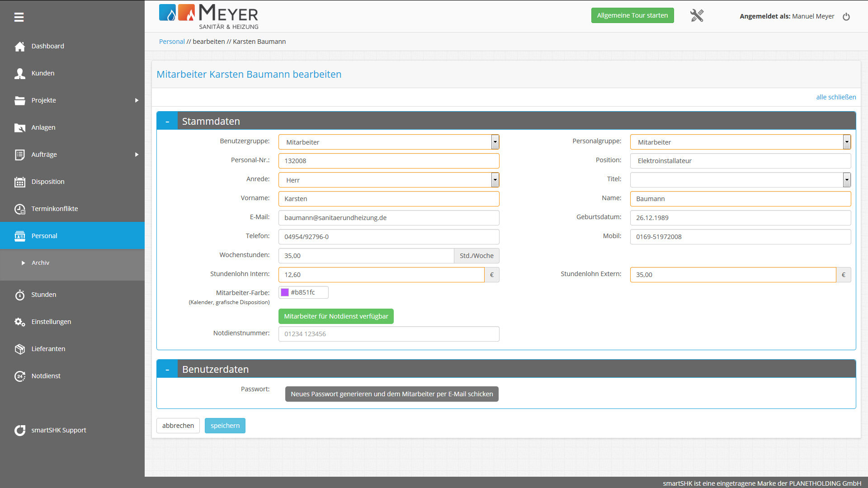Click the Mobil input field
Viewport: 868px width, 488px height.
pyautogui.click(x=741, y=237)
